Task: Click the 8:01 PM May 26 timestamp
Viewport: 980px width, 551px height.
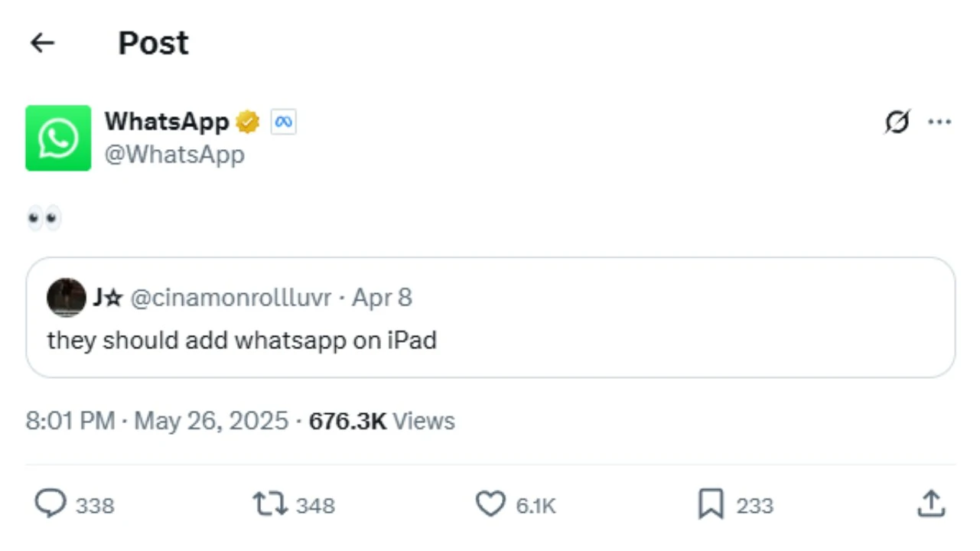Action: pyautogui.click(x=157, y=421)
